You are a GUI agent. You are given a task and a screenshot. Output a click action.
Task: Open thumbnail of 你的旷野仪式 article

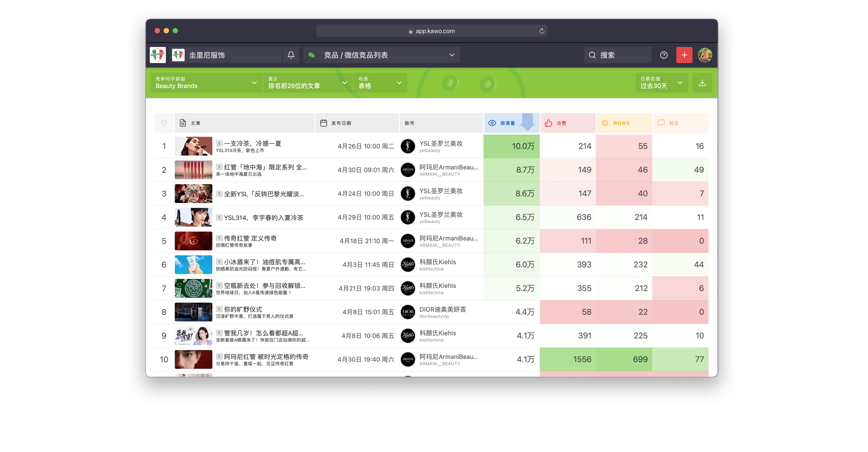[x=193, y=312]
